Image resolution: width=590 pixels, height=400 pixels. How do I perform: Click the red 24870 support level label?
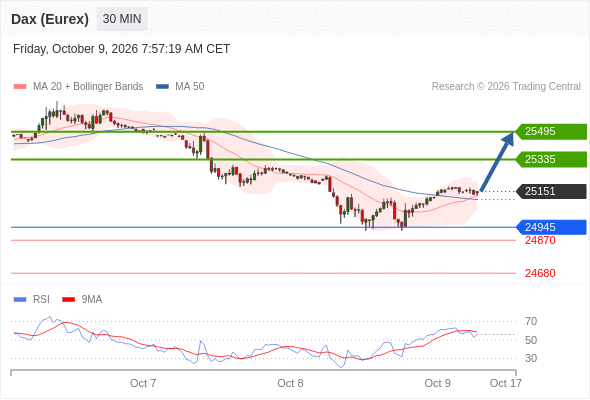pos(540,240)
